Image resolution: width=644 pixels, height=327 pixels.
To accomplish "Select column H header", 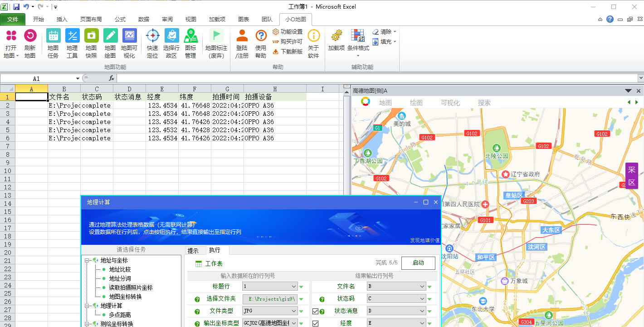I will pos(275,89).
